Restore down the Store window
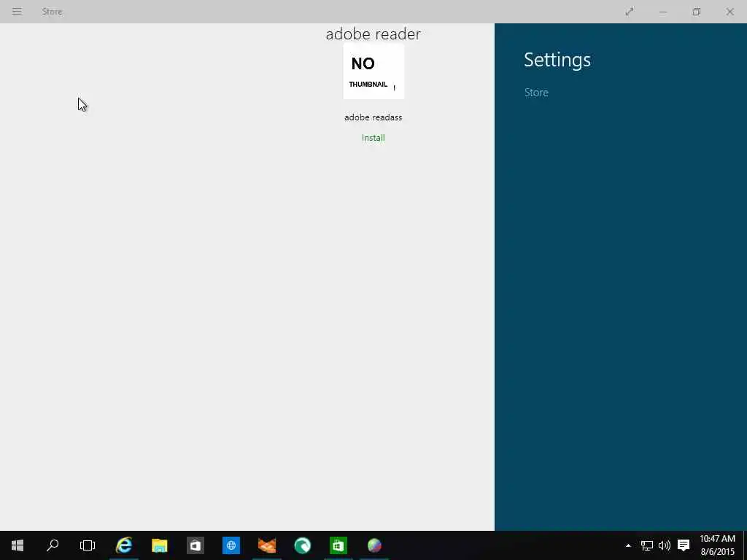Screen dimensions: 747x560 pyautogui.click(x=697, y=12)
